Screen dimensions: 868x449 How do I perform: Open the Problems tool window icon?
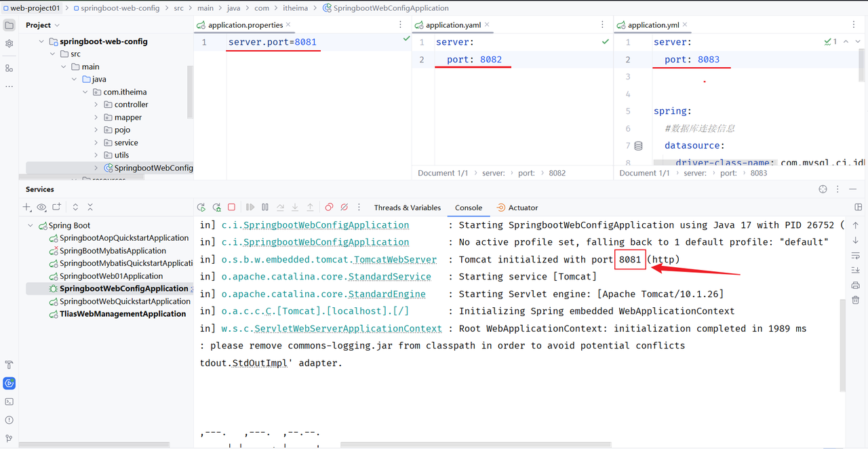tap(9, 421)
